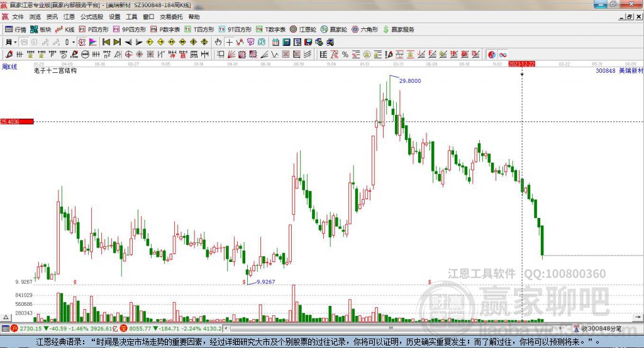Click the calendar 21 icon

click(275, 42)
